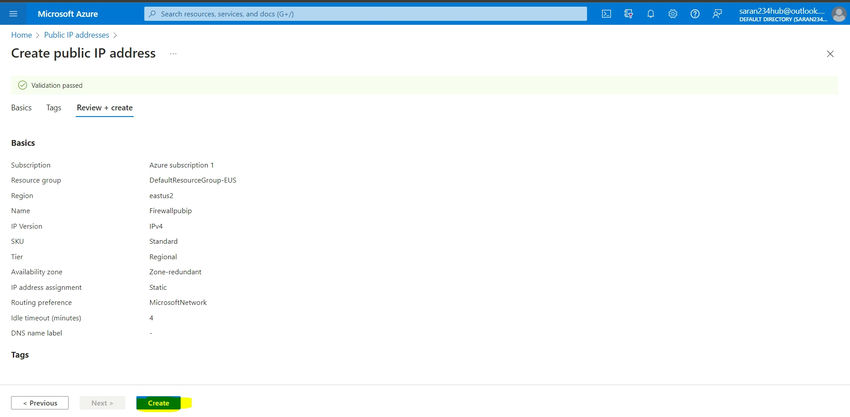Click the Microsoft Azure brand link
Viewport: 850px width, 417px height.
click(x=68, y=14)
